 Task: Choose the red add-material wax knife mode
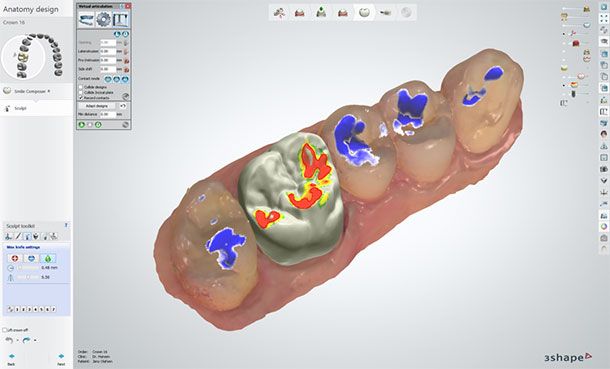click(15, 259)
